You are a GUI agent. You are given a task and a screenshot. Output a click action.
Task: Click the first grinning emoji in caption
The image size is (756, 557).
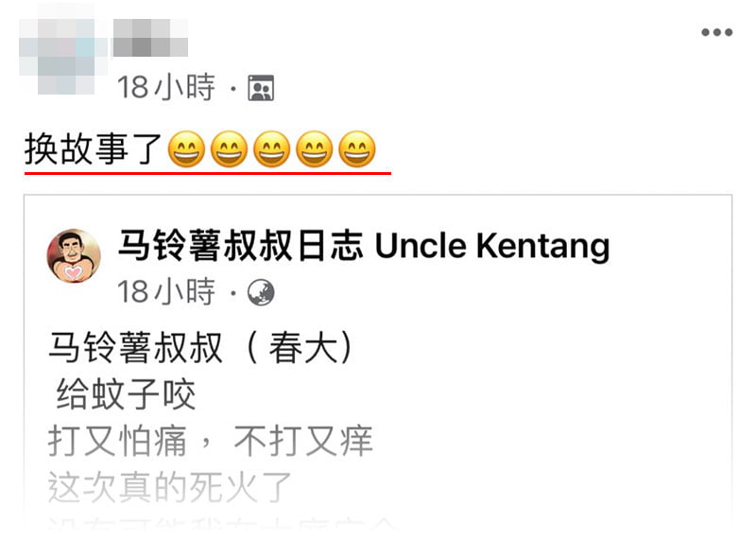point(186,149)
